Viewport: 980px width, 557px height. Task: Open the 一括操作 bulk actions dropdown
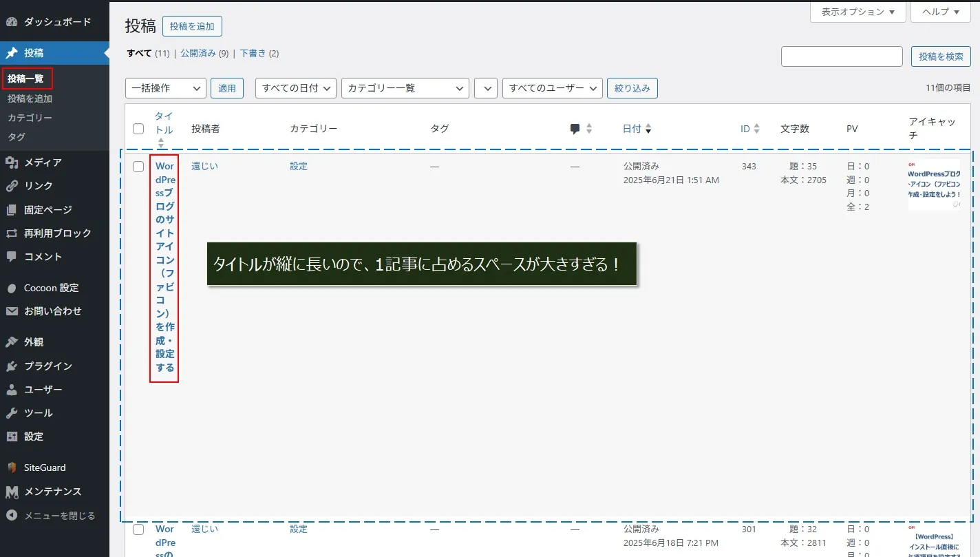[165, 88]
